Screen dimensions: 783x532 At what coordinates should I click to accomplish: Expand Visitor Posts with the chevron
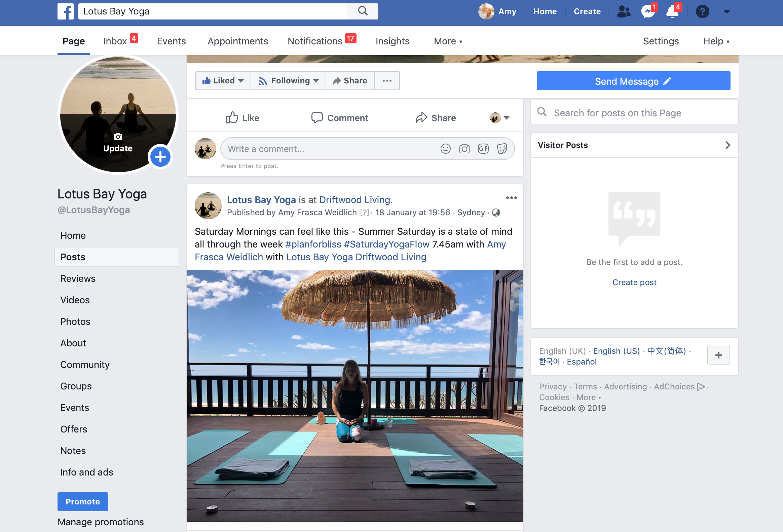pyautogui.click(x=728, y=145)
